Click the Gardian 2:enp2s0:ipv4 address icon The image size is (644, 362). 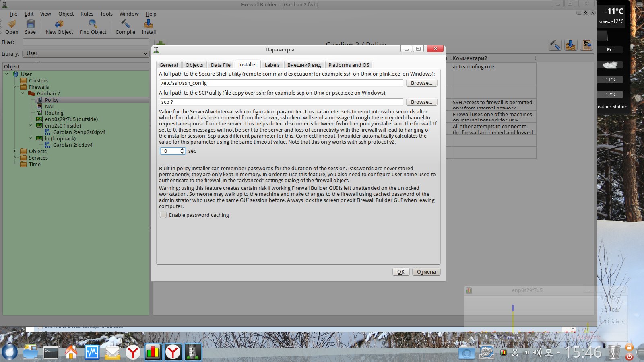click(x=47, y=132)
